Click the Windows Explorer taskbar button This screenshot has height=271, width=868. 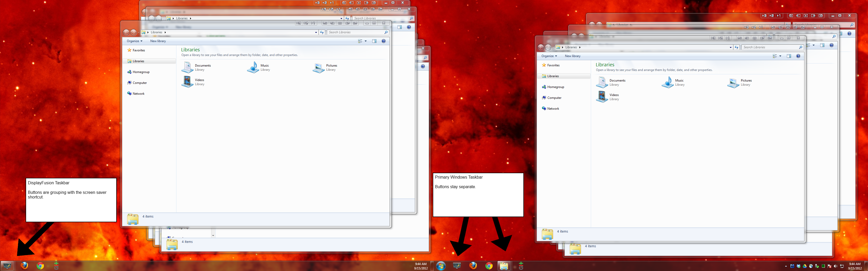(x=504, y=266)
